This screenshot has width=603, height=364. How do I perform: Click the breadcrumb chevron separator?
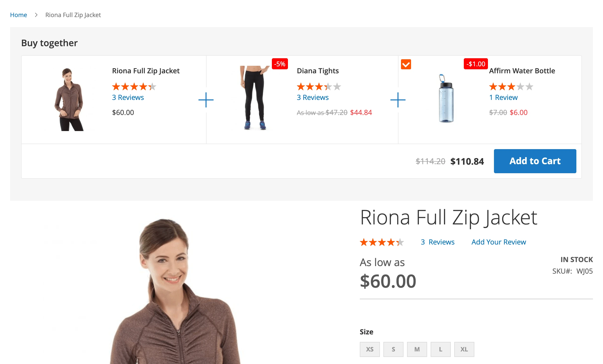point(36,15)
